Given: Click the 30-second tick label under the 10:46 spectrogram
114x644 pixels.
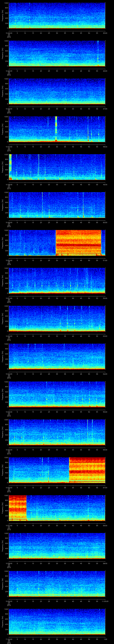Looking at the screenshot, I should [x=57, y=109].
